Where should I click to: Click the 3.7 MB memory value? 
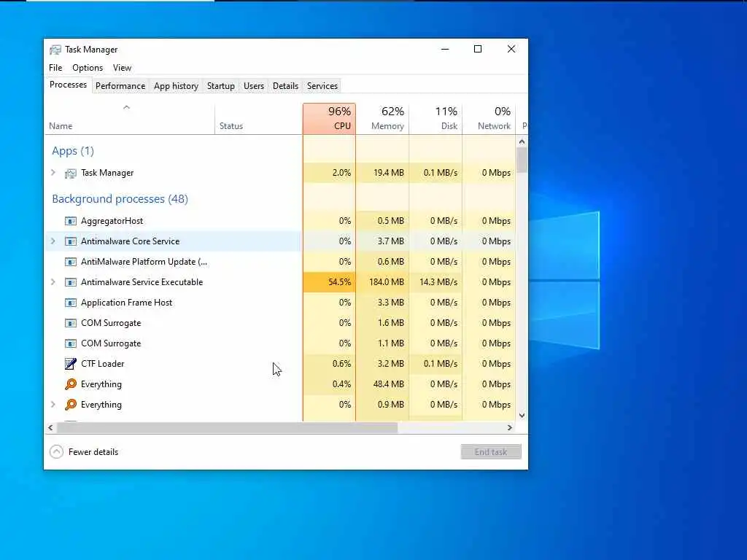click(391, 241)
